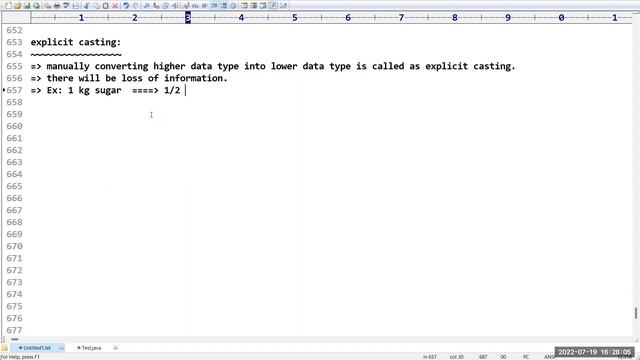Click the blue Undo arrow icon
Viewport: 640px width, 360px height.
[x=126, y=6]
